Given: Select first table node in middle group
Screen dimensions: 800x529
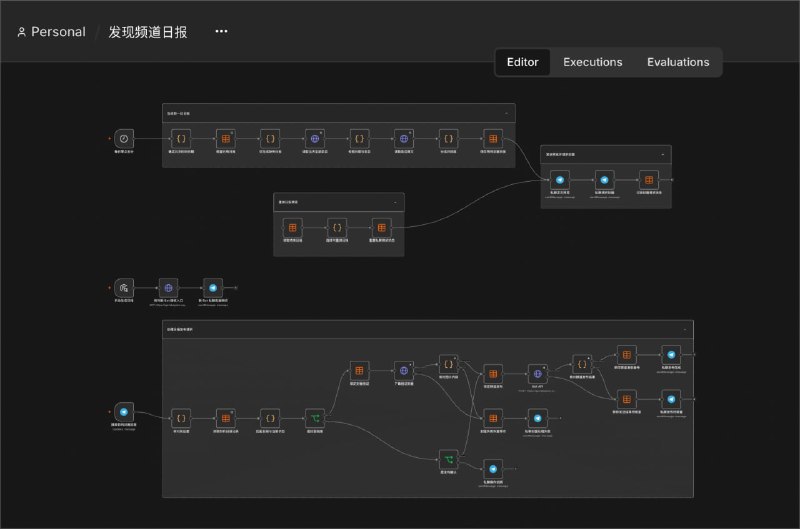Looking at the screenshot, I should click(x=292, y=228).
